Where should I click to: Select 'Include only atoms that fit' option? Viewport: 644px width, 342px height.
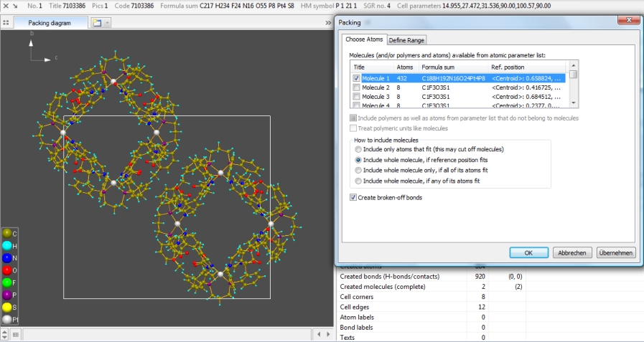(358, 149)
